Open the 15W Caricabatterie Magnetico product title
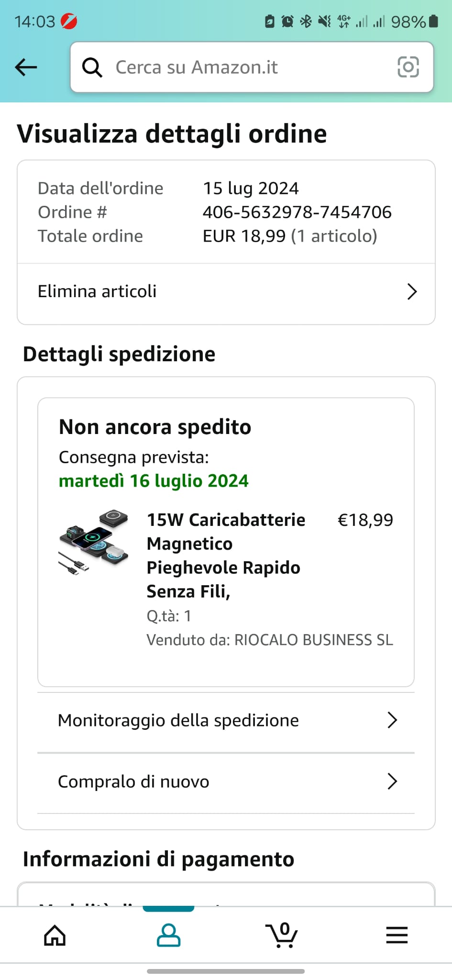 click(226, 556)
